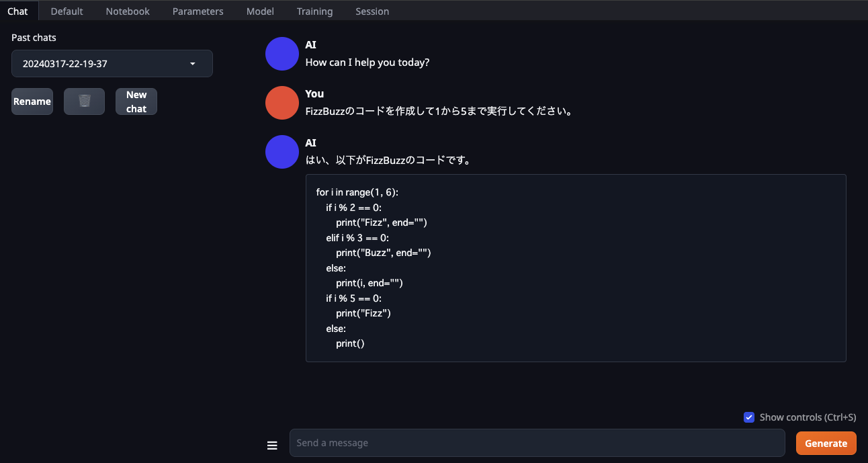The height and width of the screenshot is (463, 868).
Task: Go to the Parameters tab
Action: 198,11
